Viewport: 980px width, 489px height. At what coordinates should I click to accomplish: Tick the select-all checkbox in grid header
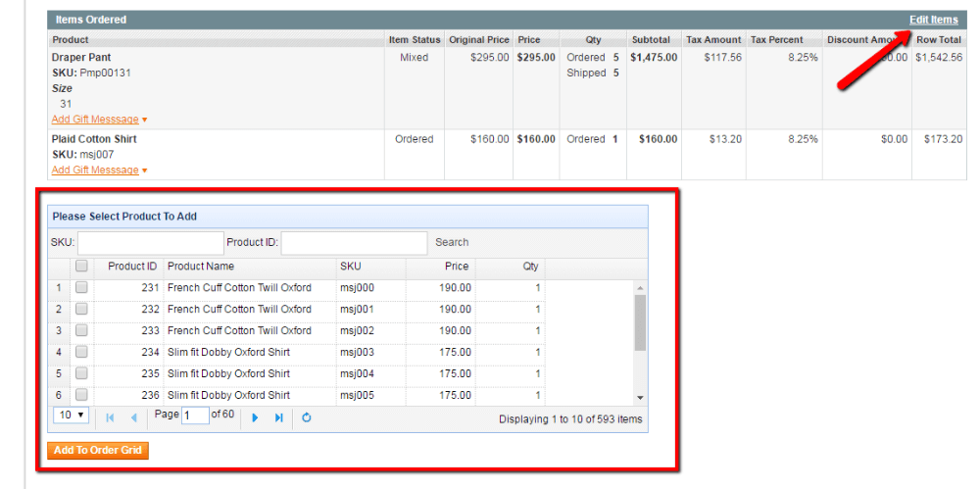[x=81, y=267]
